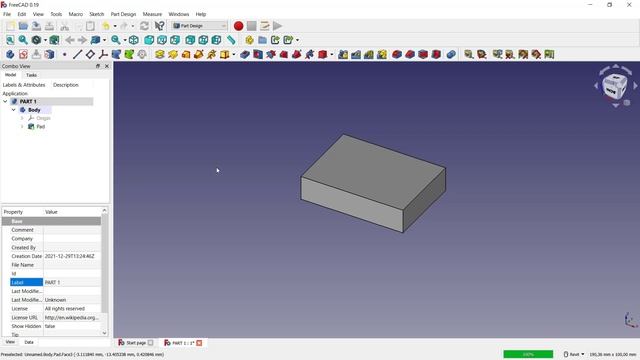Select the Datum plane tool

90,54
